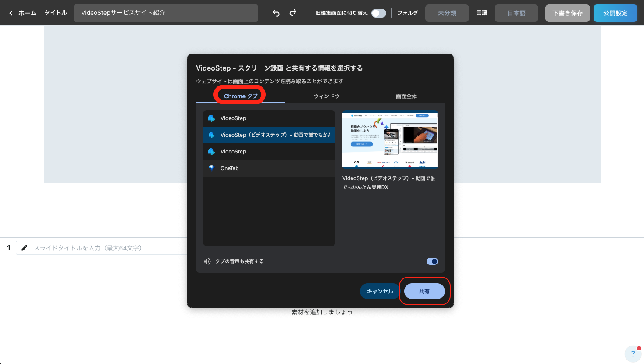Click the スライドタイトルを入力 field

102,248
